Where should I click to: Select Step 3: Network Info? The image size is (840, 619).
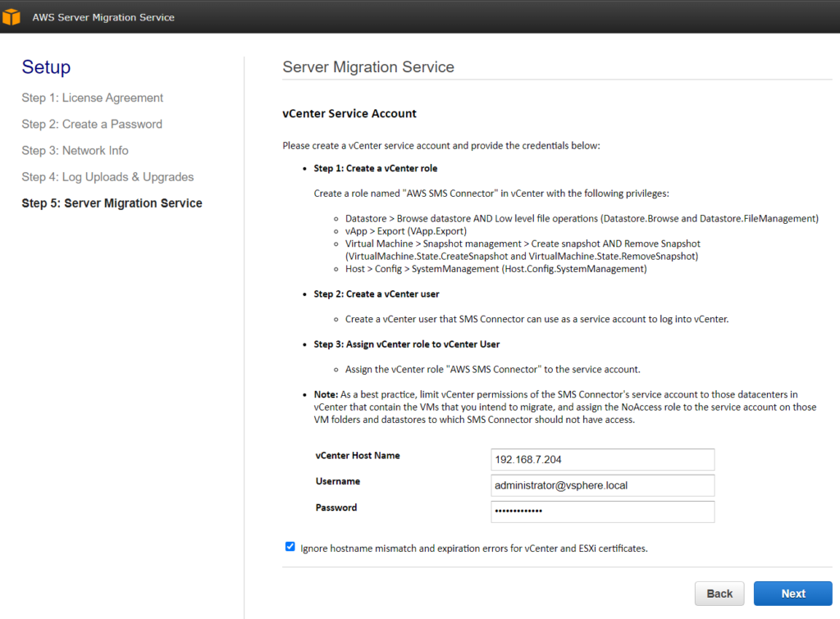75,151
